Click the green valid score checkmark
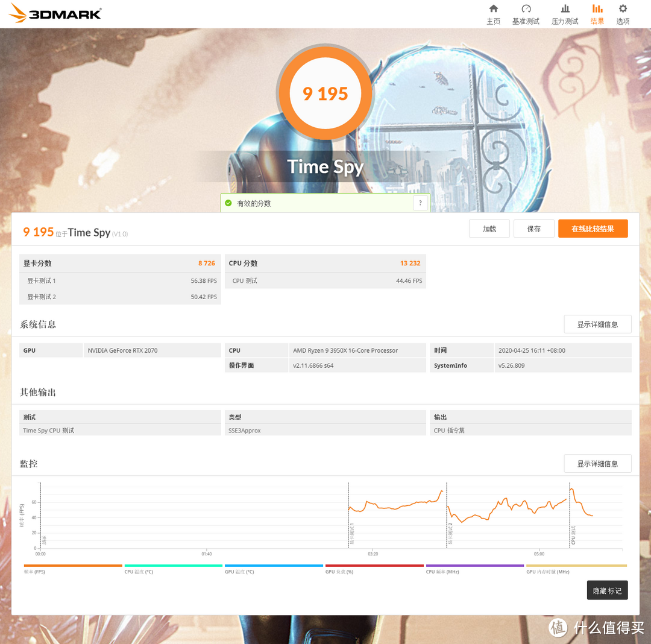This screenshot has height=644, width=651. [x=228, y=203]
